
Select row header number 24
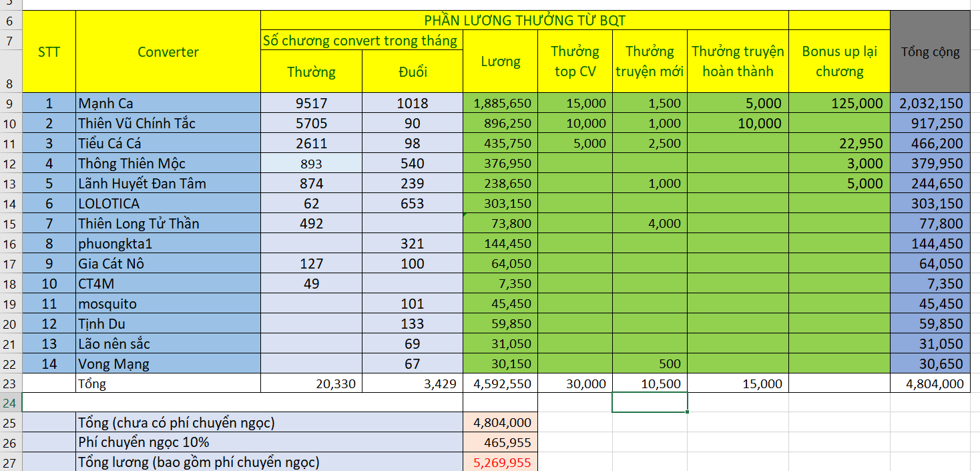(x=10, y=403)
